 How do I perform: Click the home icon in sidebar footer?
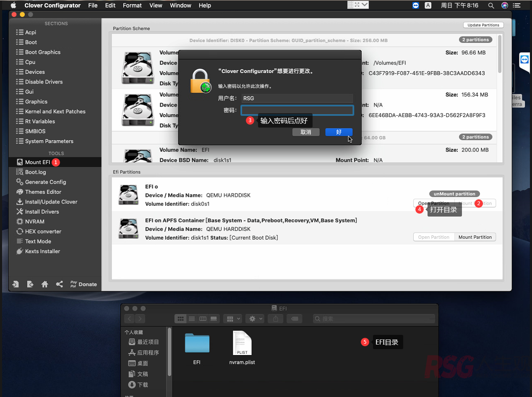pos(45,284)
